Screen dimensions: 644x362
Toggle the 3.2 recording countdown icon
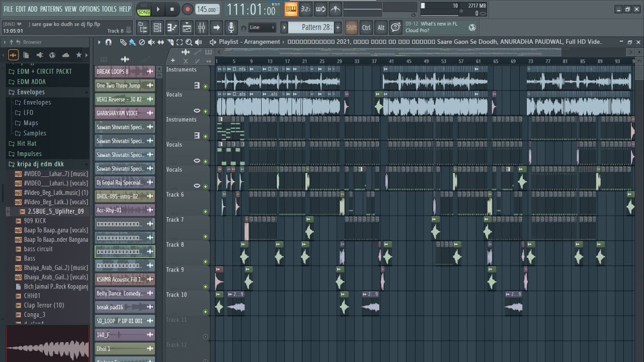point(305,9)
